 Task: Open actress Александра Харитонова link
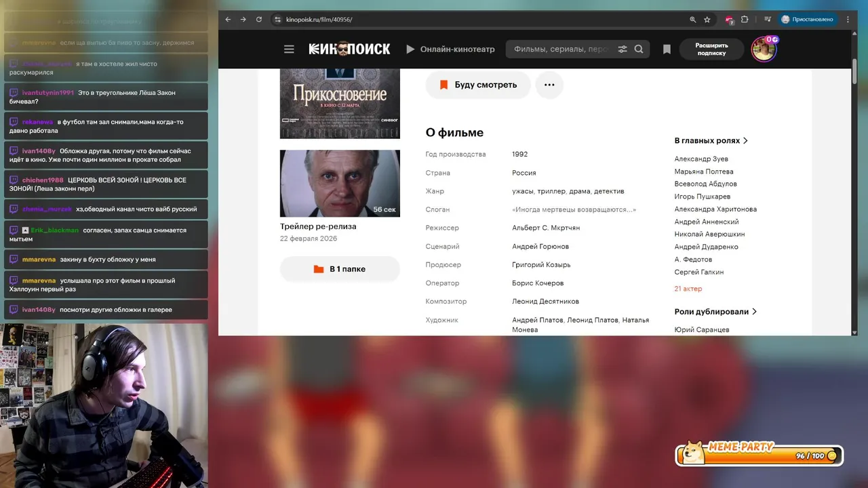tap(715, 209)
